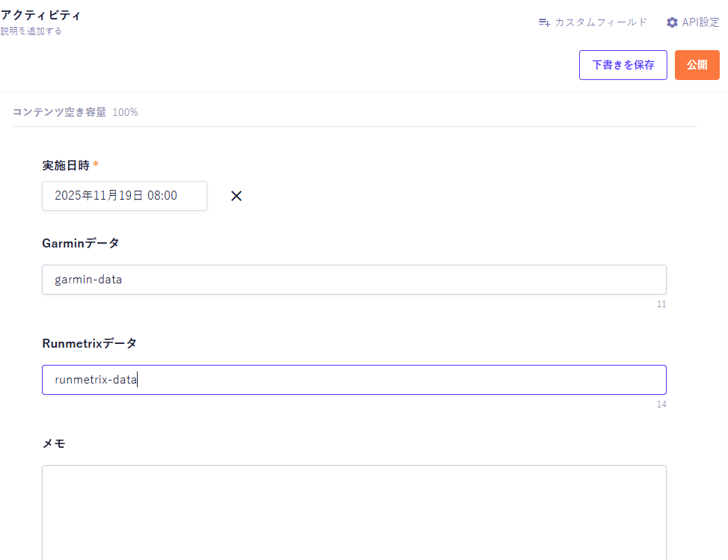Click 説明を追加する to add a description

coord(31,31)
